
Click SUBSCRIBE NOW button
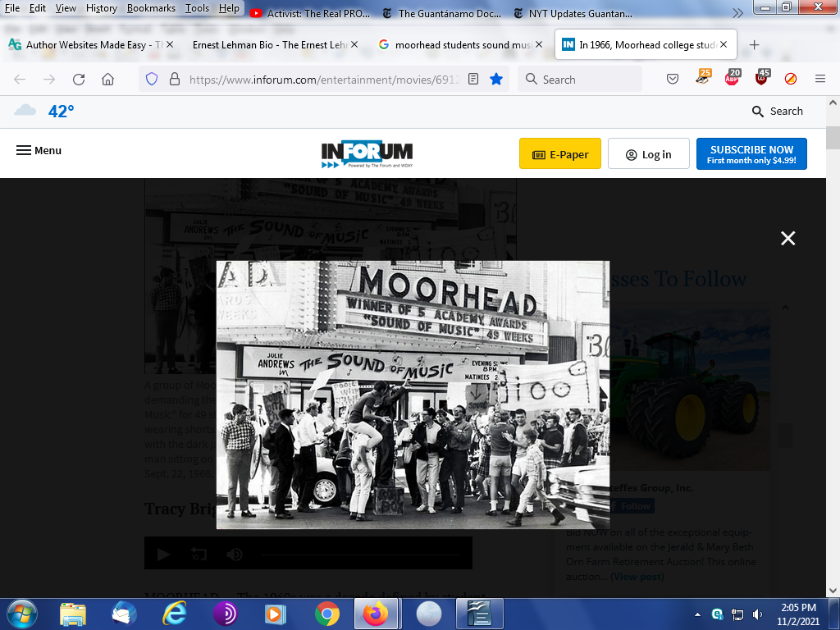[x=751, y=153]
